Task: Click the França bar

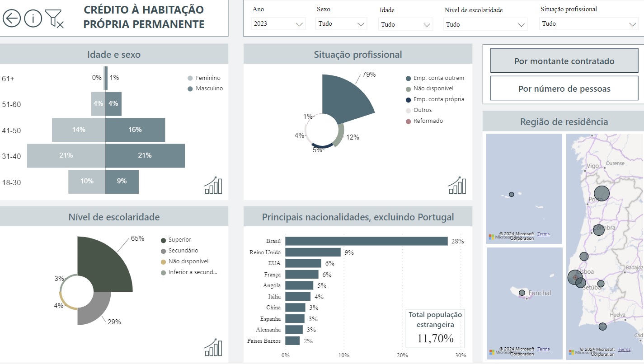Action: [302, 274]
